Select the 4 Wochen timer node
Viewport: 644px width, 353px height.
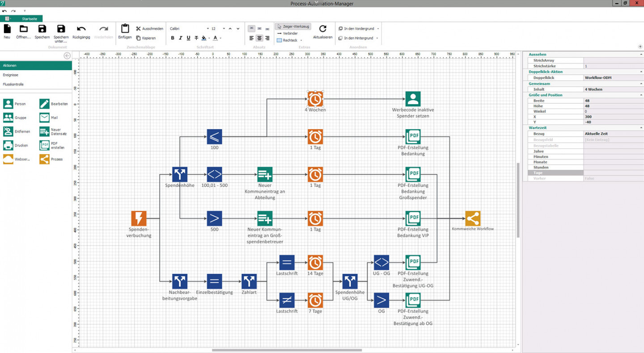tap(315, 99)
